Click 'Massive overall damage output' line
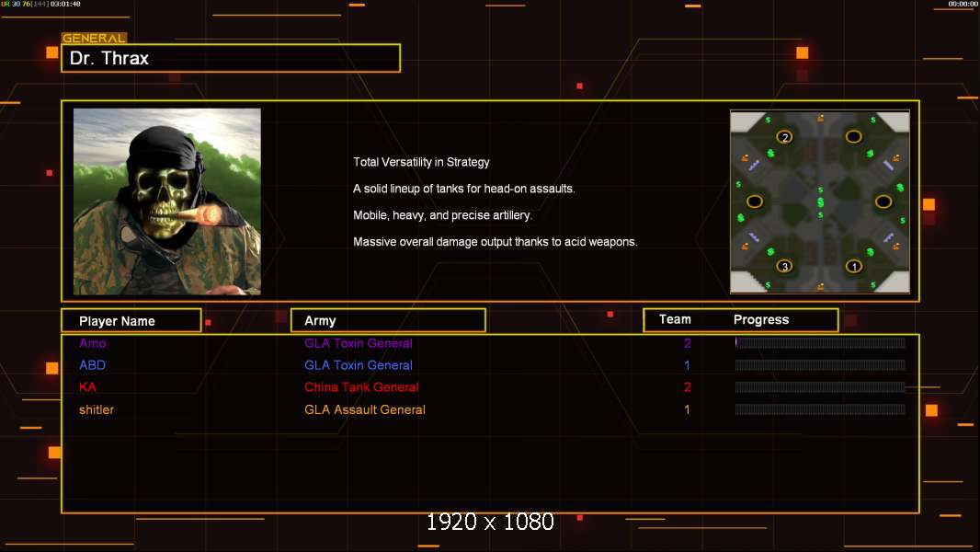 495,242
